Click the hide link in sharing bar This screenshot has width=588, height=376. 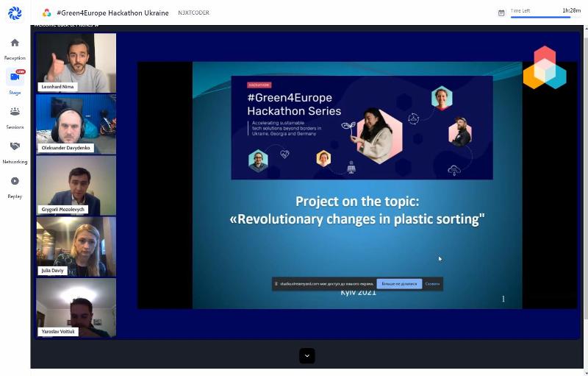coord(432,284)
